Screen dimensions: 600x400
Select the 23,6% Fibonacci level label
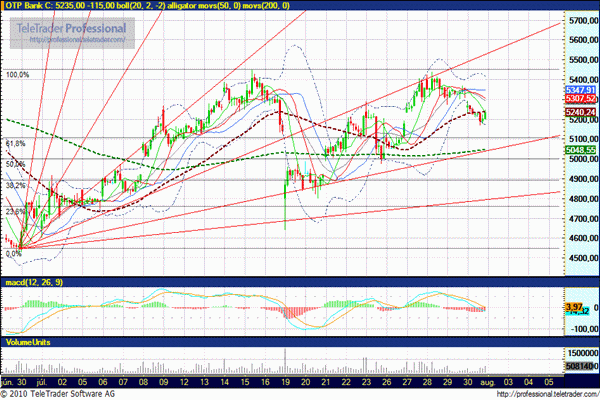tap(15, 211)
